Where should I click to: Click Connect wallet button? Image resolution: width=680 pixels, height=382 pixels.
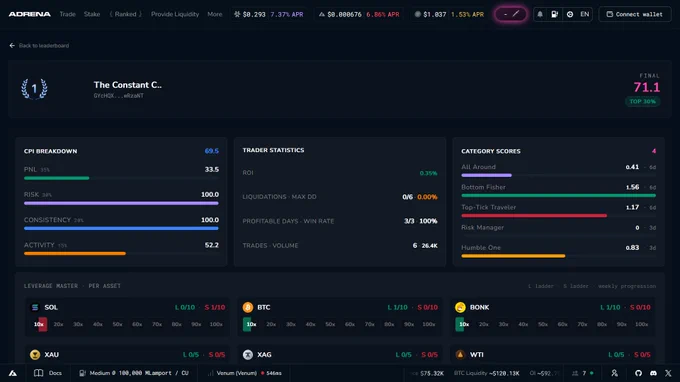coord(635,14)
